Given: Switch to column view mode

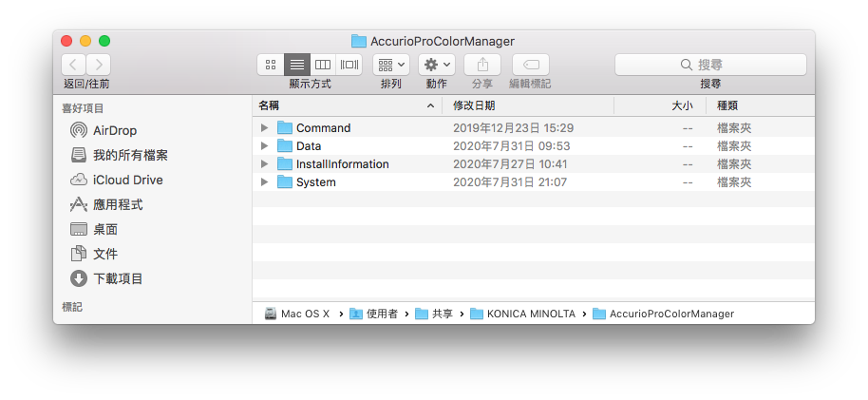Looking at the screenshot, I should (323, 65).
